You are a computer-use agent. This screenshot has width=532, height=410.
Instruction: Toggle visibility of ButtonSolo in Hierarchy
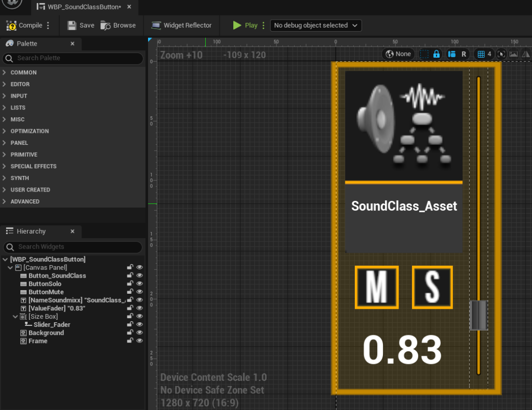click(x=139, y=284)
